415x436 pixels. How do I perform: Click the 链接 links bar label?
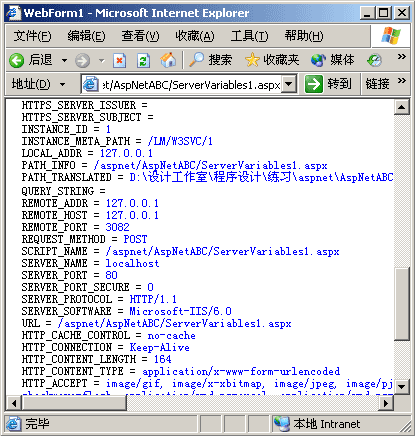[x=377, y=84]
